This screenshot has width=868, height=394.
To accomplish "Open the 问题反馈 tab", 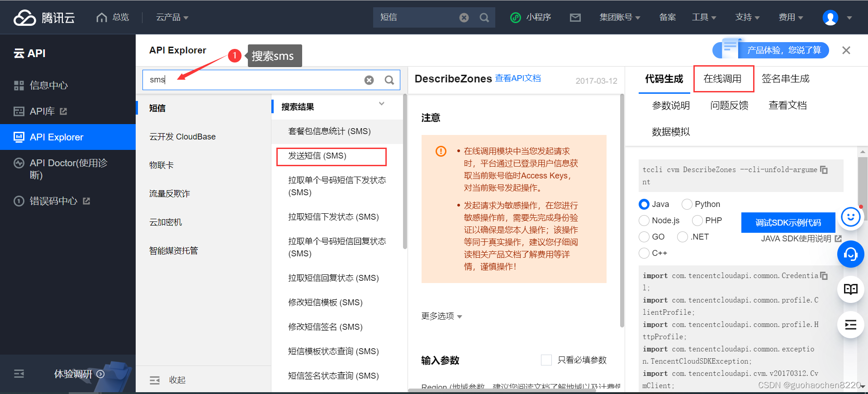I will point(729,106).
